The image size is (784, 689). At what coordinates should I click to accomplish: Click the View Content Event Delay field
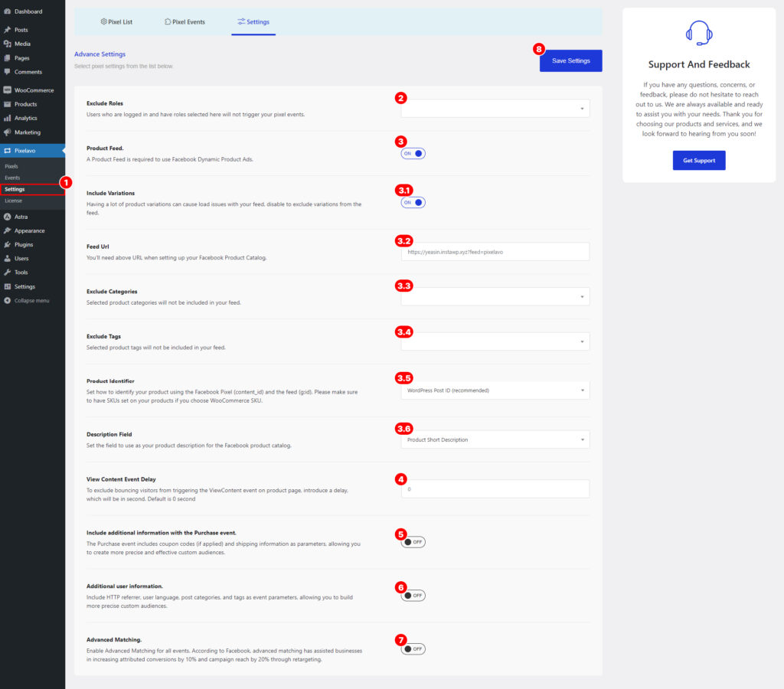[x=495, y=488]
